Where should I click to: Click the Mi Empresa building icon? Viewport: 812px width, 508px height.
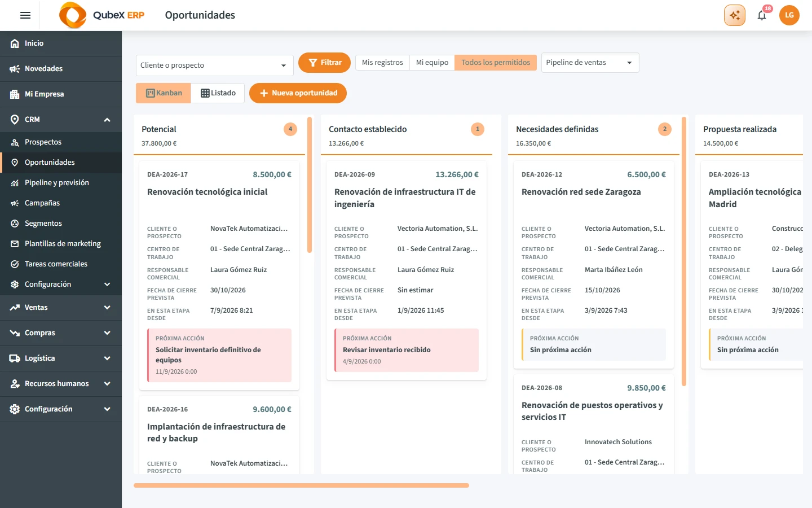pos(15,94)
